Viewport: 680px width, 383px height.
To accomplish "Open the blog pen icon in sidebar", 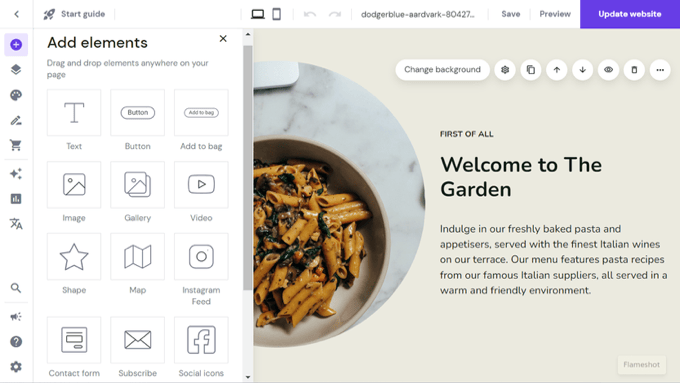I will 16,120.
